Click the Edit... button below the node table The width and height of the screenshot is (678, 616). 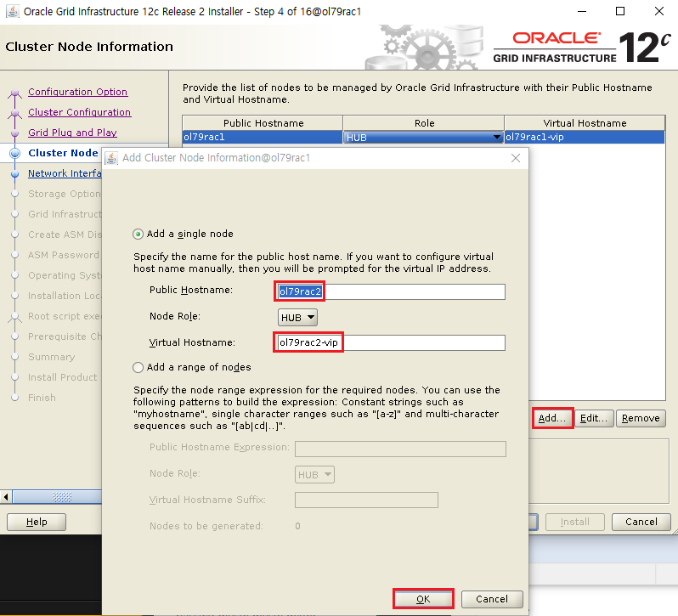point(594,418)
